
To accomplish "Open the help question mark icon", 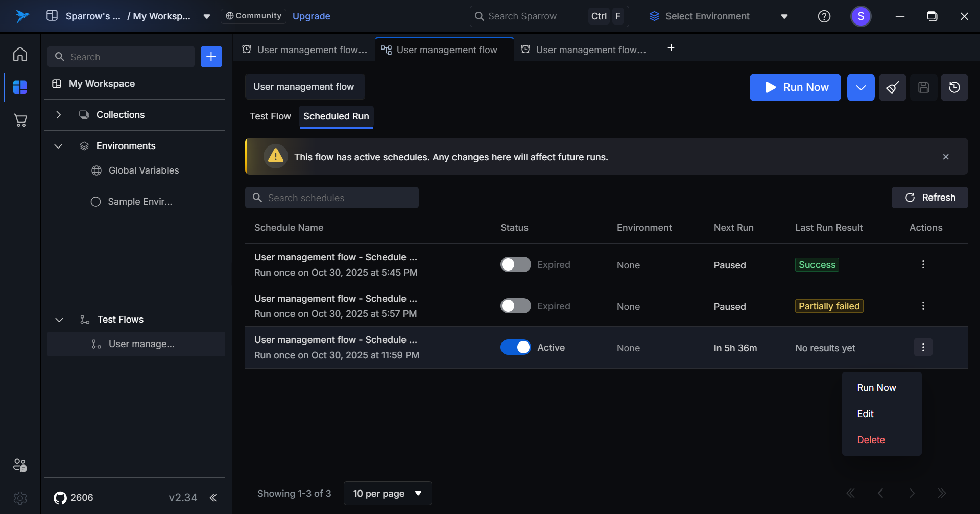I will pyautogui.click(x=824, y=16).
